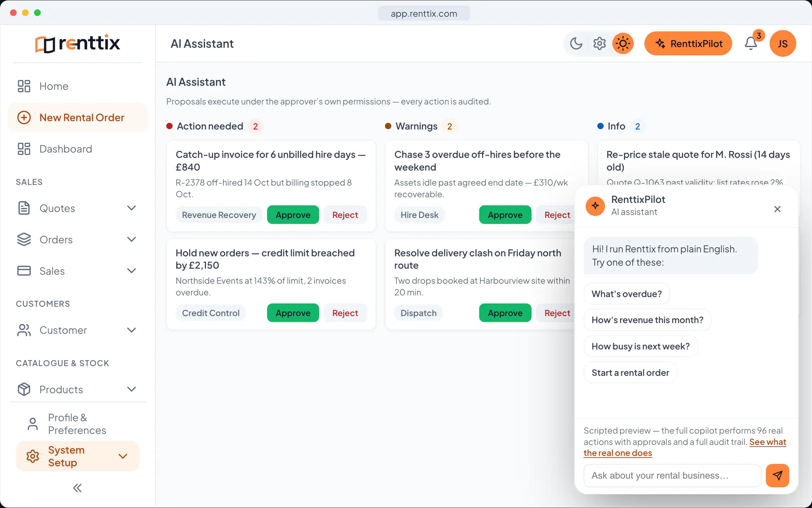The width and height of the screenshot is (812, 508).
Task: Open the notifications bell
Action: click(751, 44)
